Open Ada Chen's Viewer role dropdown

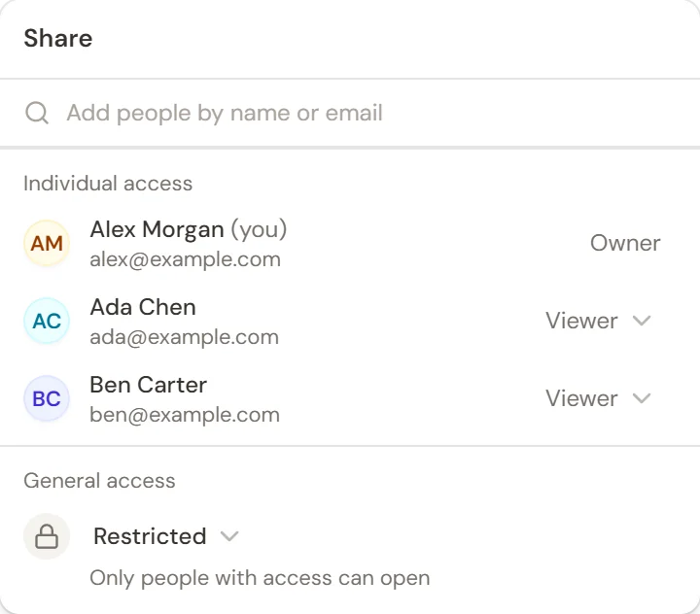click(599, 321)
